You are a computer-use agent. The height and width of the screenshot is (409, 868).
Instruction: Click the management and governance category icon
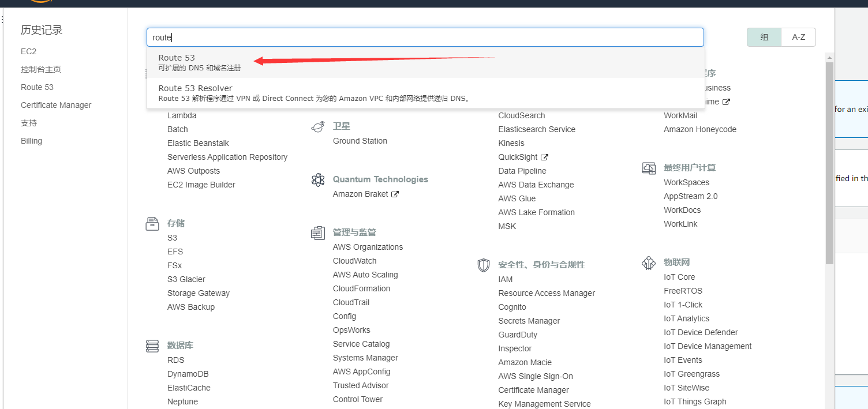click(318, 233)
